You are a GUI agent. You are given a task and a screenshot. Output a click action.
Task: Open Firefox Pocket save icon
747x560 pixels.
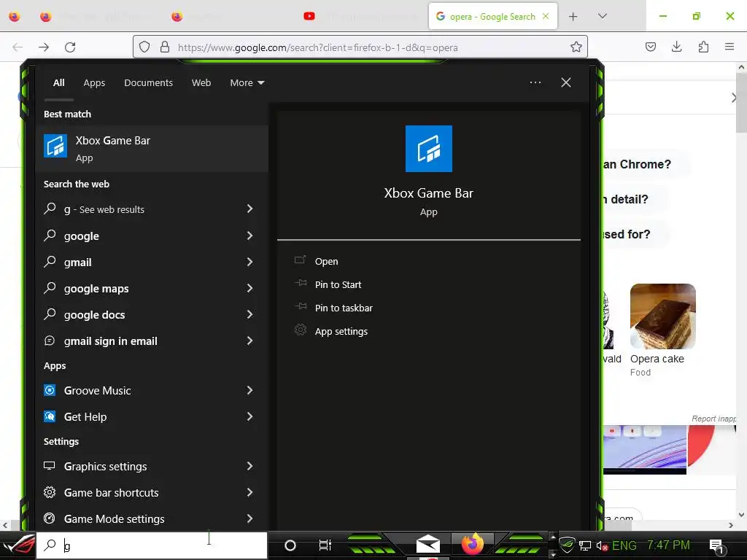point(650,47)
